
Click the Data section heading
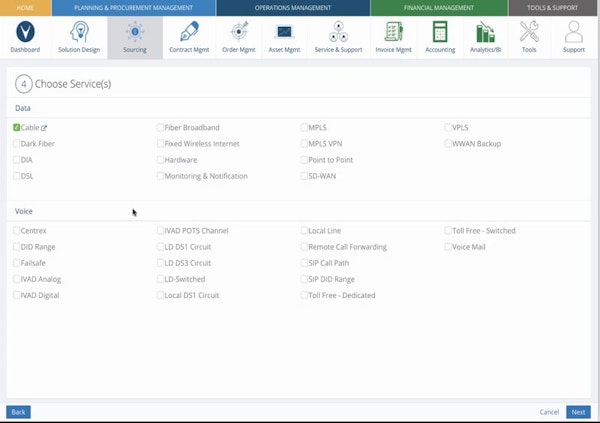tap(23, 108)
